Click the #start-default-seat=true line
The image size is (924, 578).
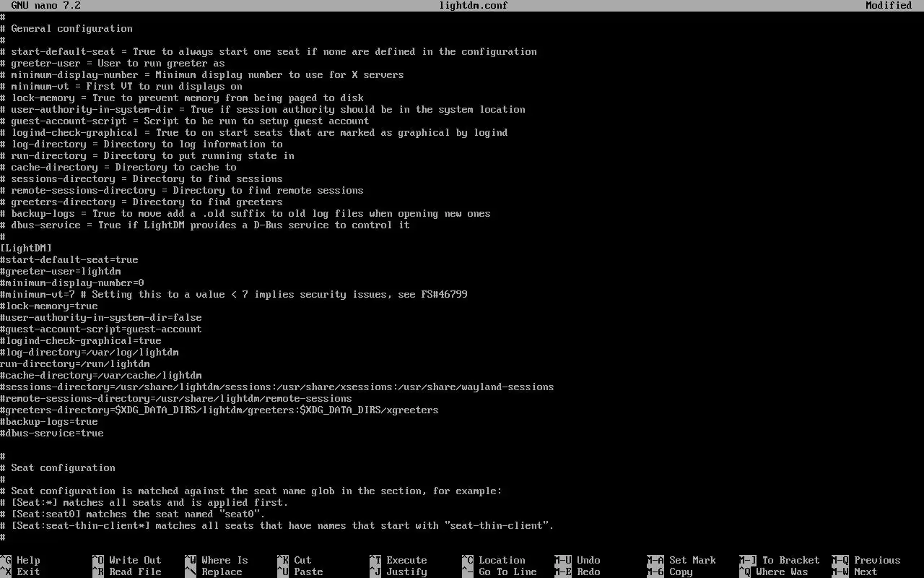pyautogui.click(x=69, y=259)
